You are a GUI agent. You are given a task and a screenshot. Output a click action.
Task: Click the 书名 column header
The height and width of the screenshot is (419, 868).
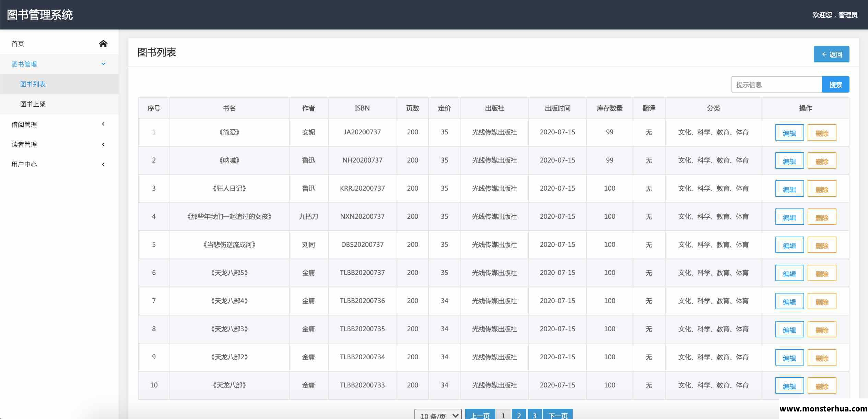click(229, 108)
